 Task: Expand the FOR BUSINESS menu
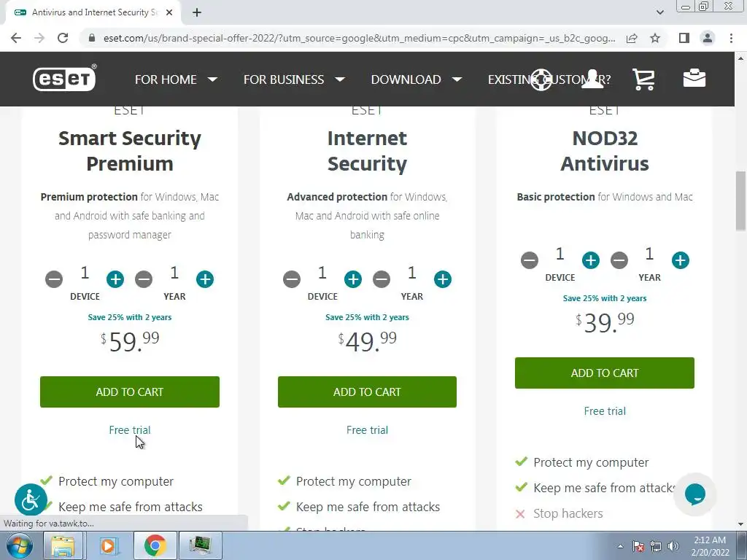pyautogui.click(x=293, y=79)
